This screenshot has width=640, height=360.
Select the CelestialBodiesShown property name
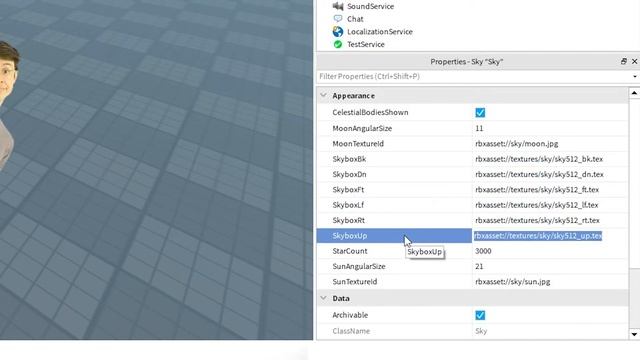pyautogui.click(x=370, y=112)
